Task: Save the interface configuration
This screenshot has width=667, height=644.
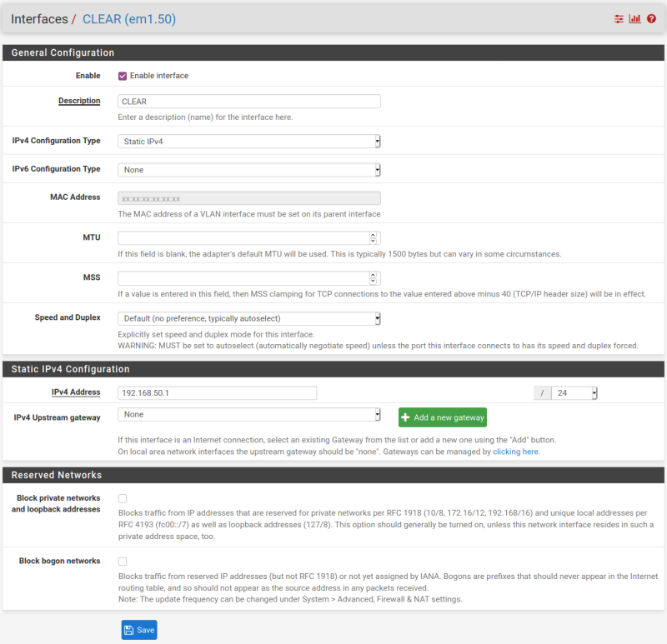Action: [139, 630]
